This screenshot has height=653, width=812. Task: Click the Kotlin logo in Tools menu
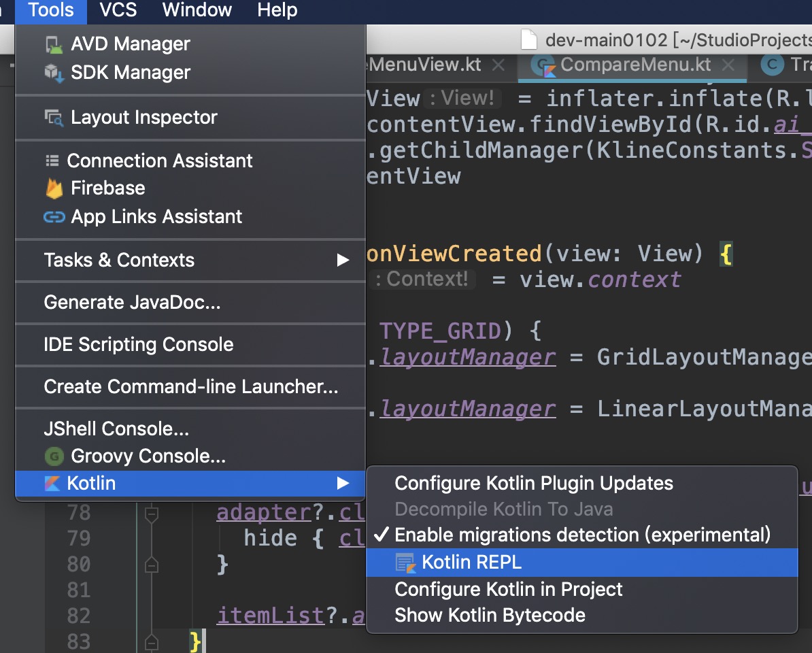click(52, 484)
